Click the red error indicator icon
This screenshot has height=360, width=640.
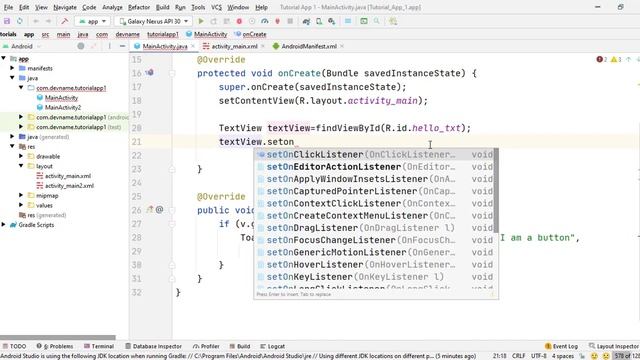pyautogui.click(x=600, y=60)
